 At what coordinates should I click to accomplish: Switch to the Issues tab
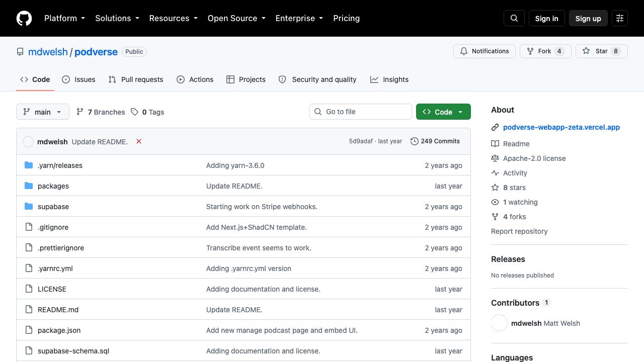(x=78, y=79)
